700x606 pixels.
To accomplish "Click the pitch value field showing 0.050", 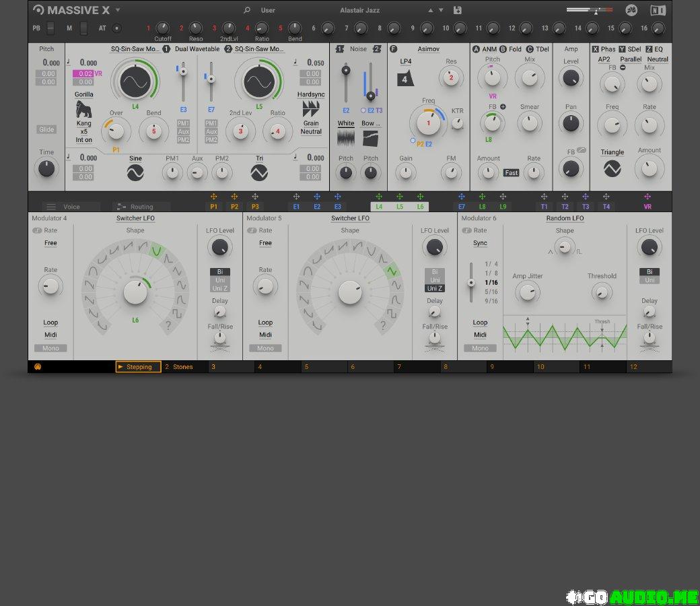I will point(315,63).
